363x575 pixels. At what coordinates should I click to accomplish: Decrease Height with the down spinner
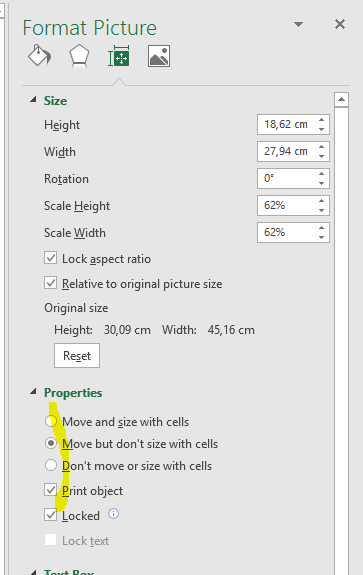tap(322, 129)
